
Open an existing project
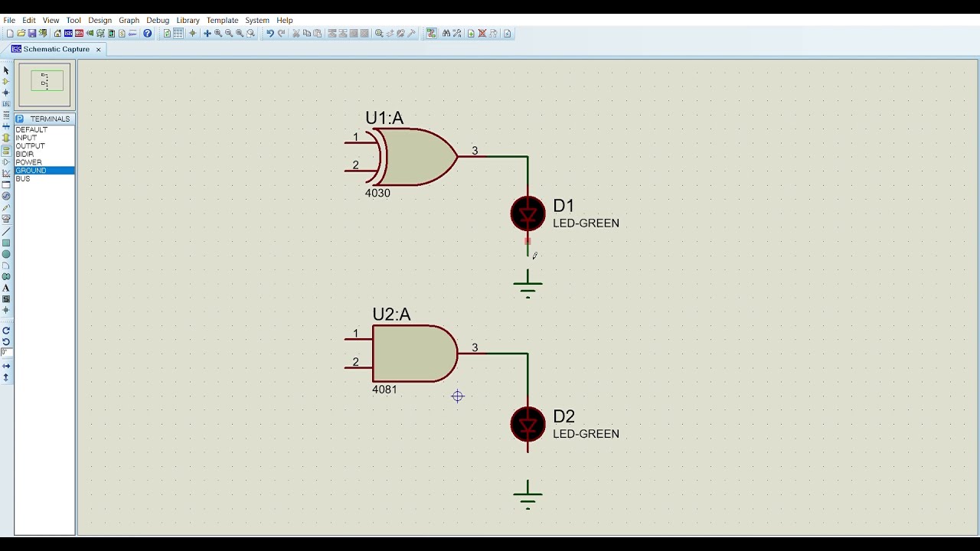21,34
